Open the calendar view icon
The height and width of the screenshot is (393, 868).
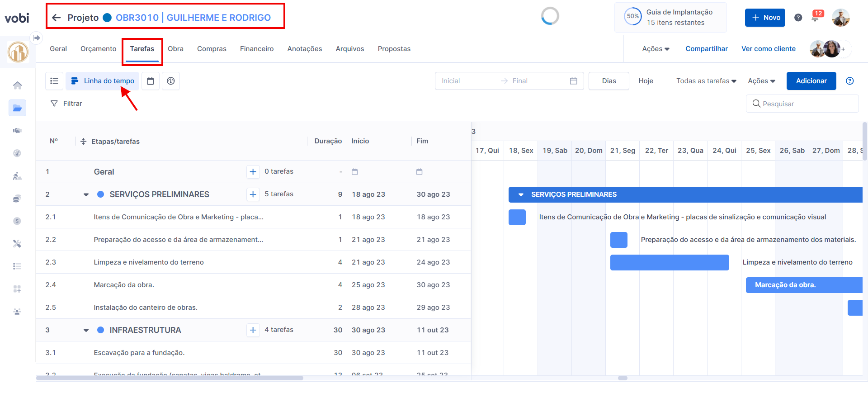tap(151, 81)
